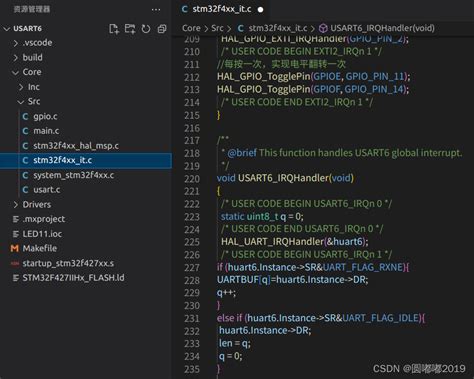This screenshot has width=474, height=379.
Task: Click the USART6_IRQHandler symbol icon in breadcrumb
Action: click(323, 28)
